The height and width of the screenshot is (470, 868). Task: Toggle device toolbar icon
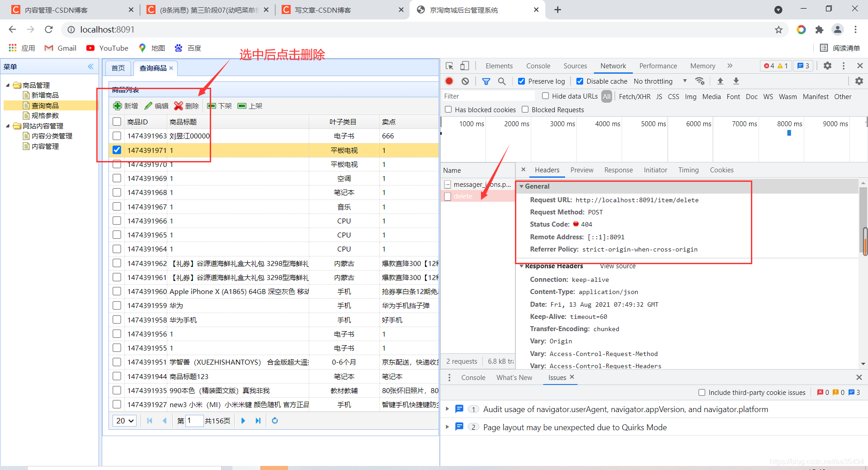click(x=465, y=66)
